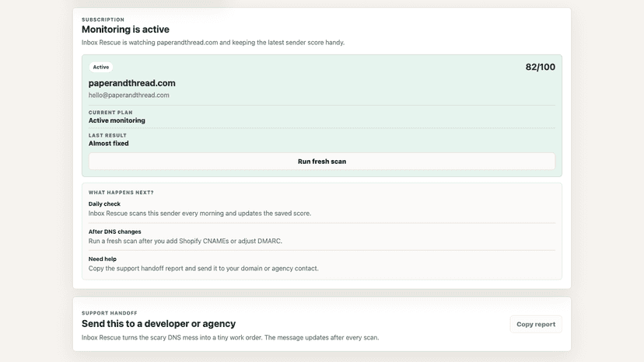The height and width of the screenshot is (362, 644).
Task: Select the CURRENT PLAN label
Action: pyautogui.click(x=110, y=113)
